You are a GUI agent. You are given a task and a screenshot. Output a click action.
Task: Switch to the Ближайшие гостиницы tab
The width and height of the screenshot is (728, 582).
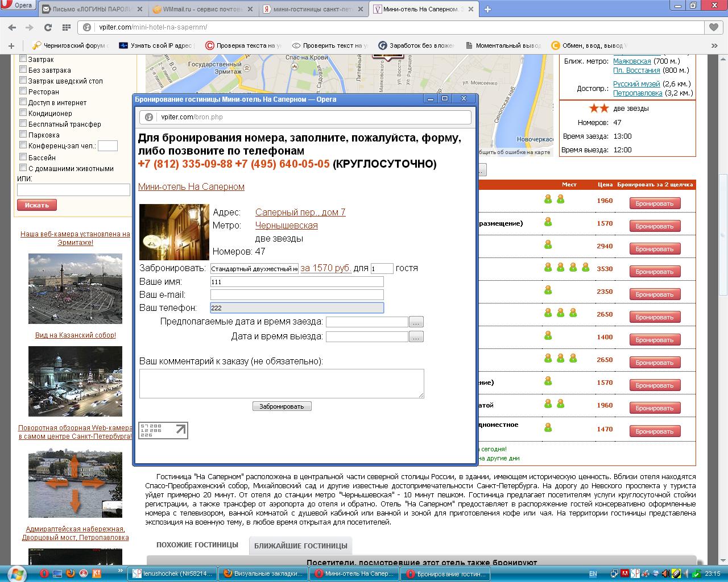click(301, 546)
